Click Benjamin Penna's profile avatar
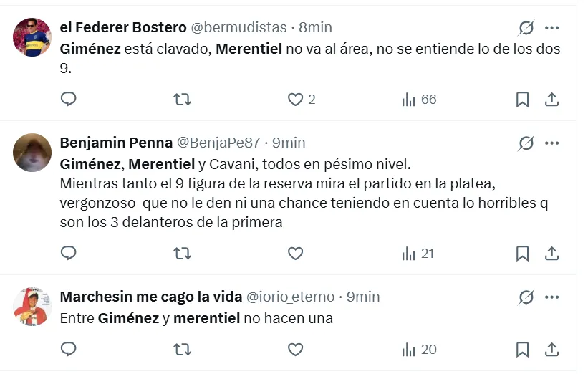Image resolution: width=588 pixels, height=374 pixels. click(32, 152)
